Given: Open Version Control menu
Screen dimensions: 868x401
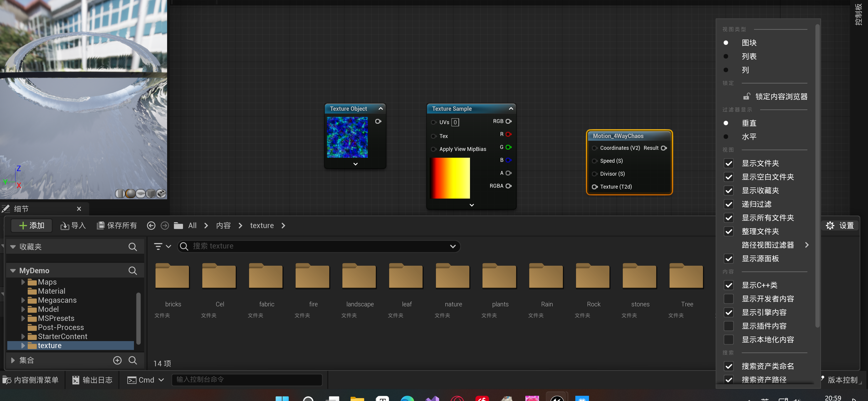Looking at the screenshot, I should tap(839, 380).
